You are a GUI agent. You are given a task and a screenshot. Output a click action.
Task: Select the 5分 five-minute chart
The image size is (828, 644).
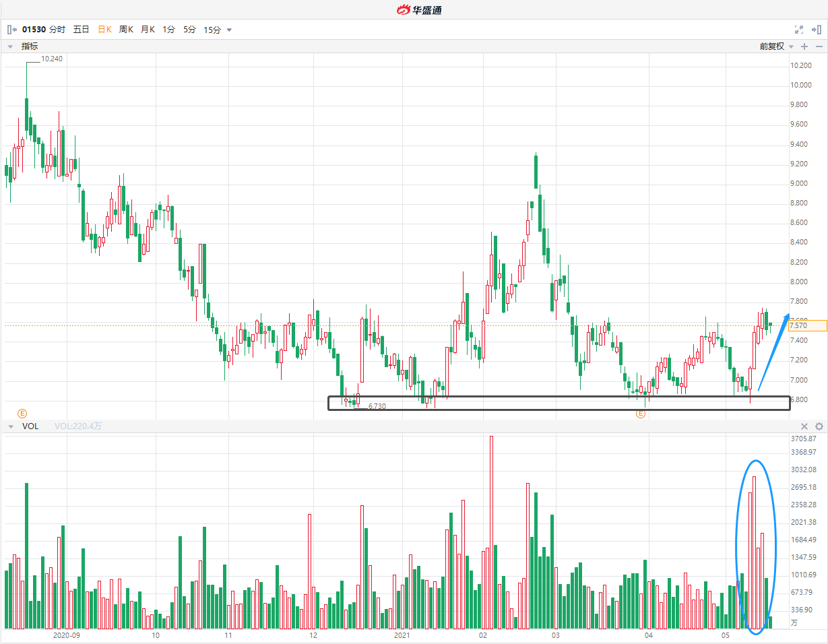pos(190,30)
